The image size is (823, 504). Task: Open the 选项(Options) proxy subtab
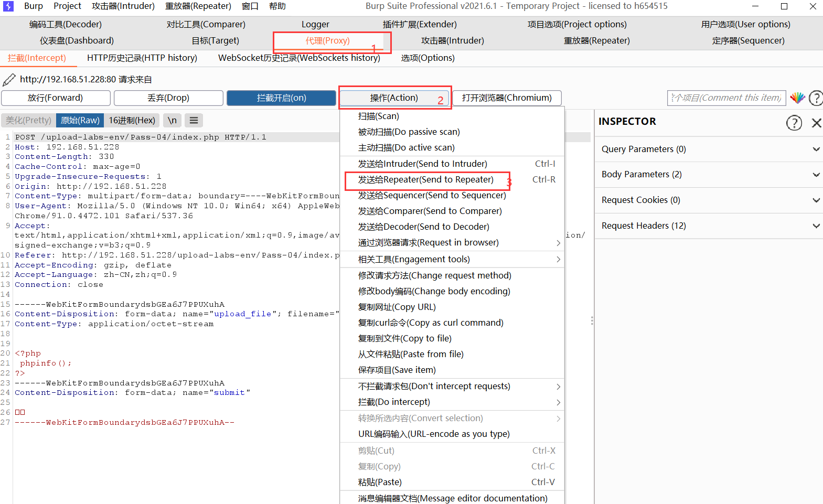428,58
